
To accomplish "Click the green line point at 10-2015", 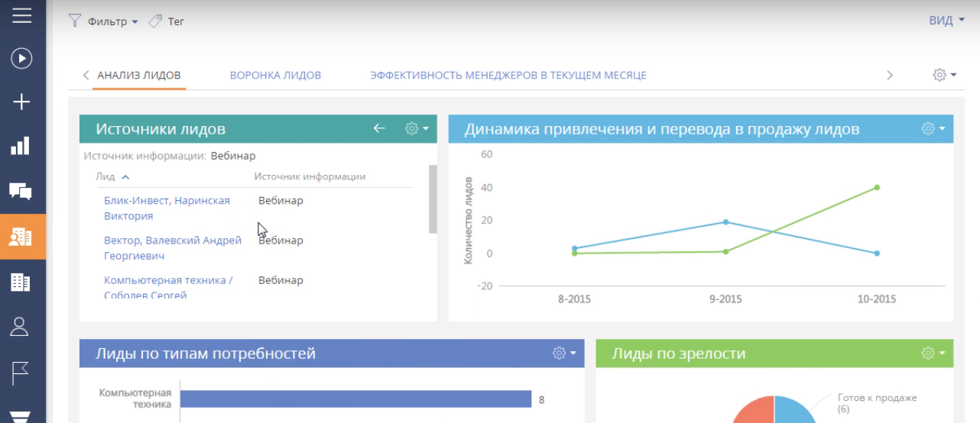I will (x=877, y=187).
